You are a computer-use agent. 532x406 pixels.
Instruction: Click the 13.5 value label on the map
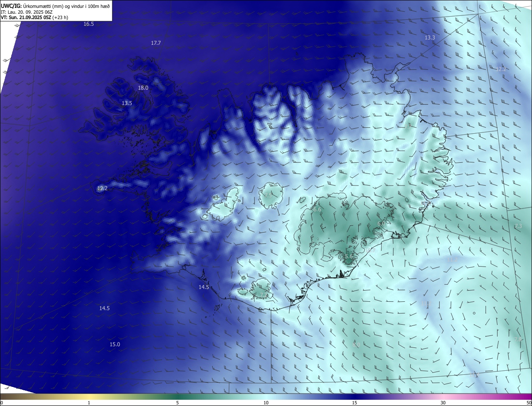127,103
